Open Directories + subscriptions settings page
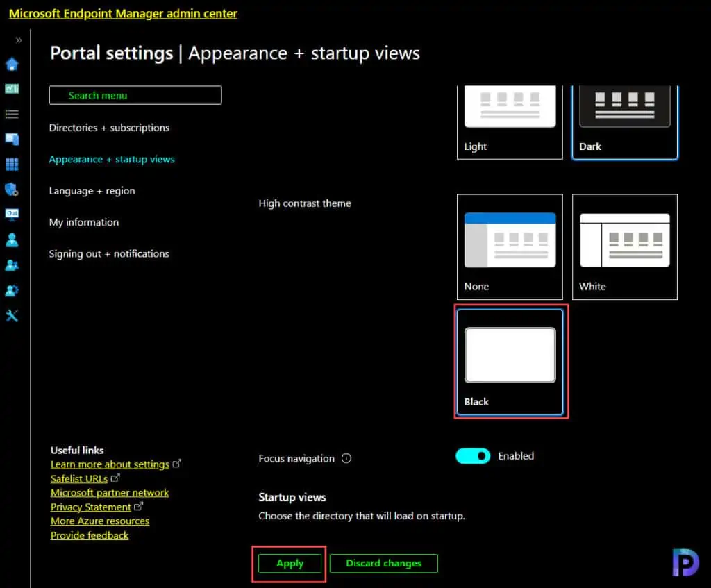 (109, 128)
